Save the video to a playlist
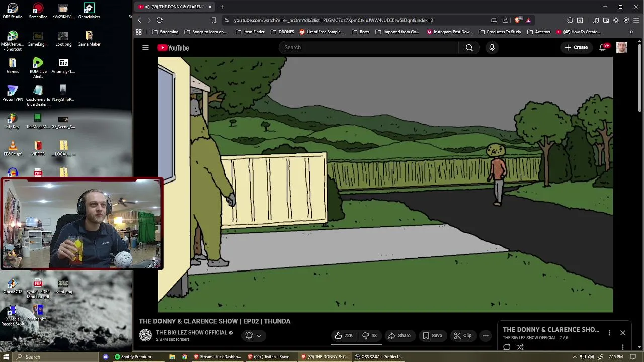644x362 pixels. [x=432, y=335]
